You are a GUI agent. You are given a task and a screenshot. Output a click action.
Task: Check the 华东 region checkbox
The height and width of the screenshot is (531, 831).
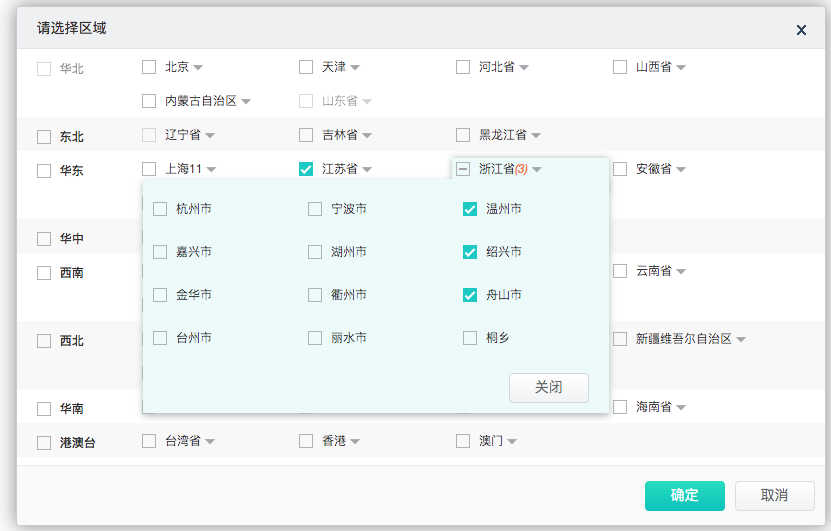[44, 171]
